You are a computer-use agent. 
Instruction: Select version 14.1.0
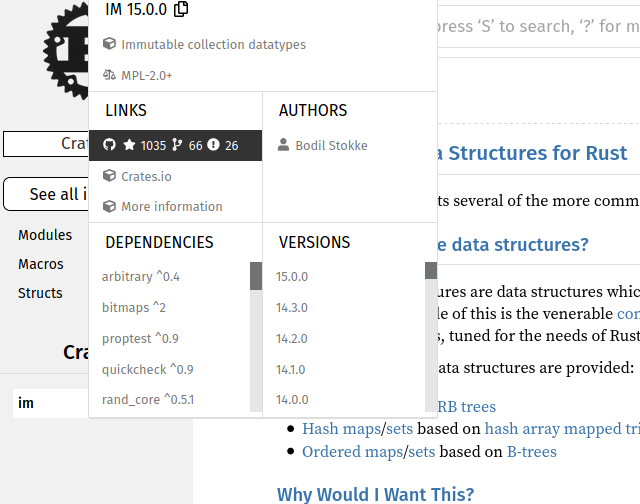(x=291, y=370)
